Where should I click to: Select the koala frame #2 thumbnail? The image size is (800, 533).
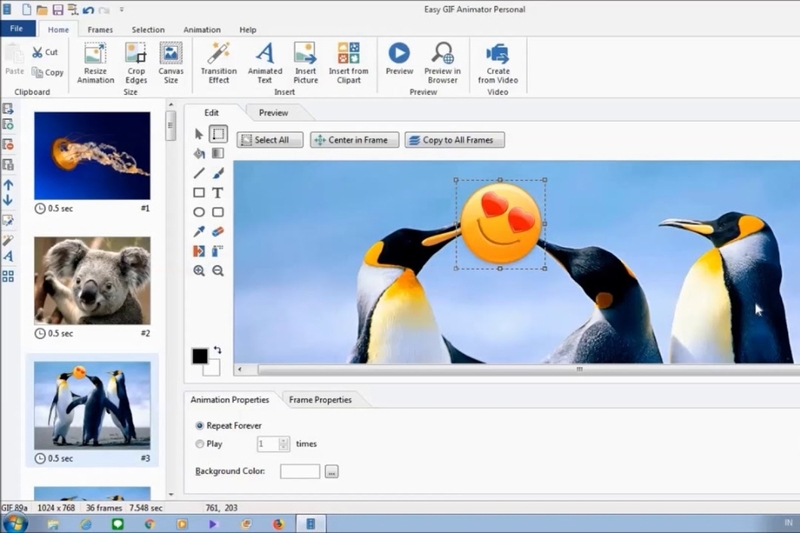click(92, 281)
